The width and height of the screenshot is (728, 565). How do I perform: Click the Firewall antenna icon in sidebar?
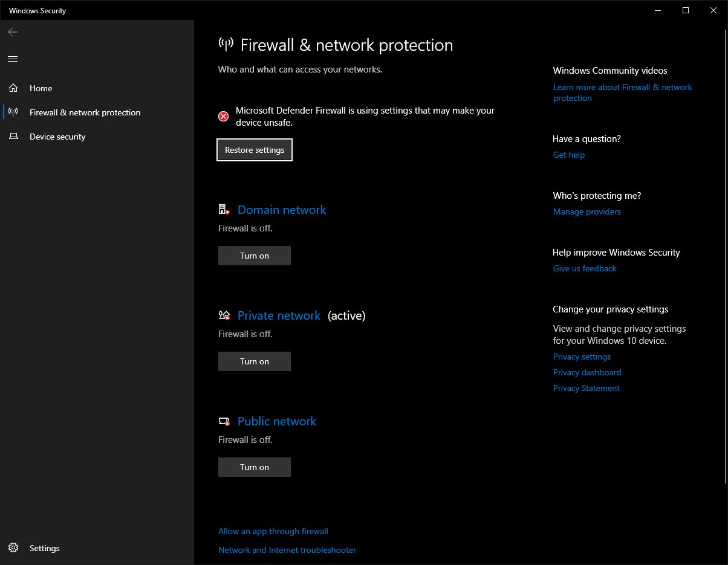point(13,112)
